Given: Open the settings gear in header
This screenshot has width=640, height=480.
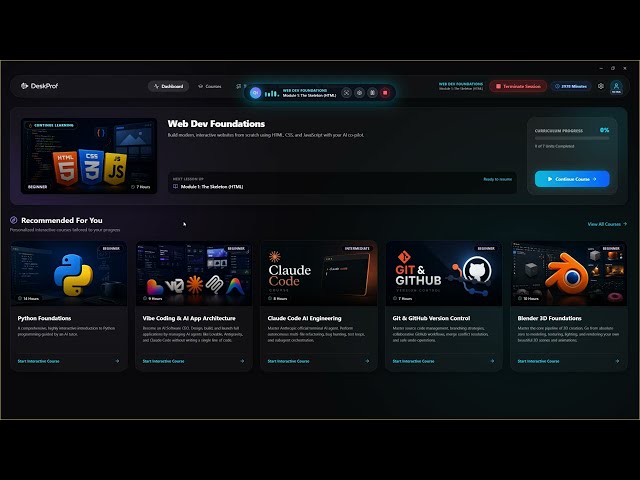Looking at the screenshot, I should [x=601, y=86].
